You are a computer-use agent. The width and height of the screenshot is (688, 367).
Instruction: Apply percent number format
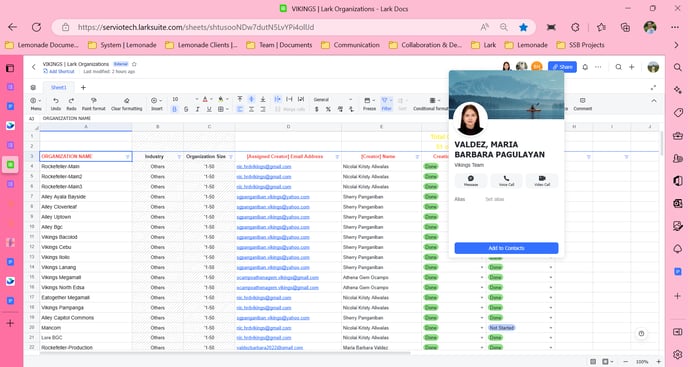(328, 109)
